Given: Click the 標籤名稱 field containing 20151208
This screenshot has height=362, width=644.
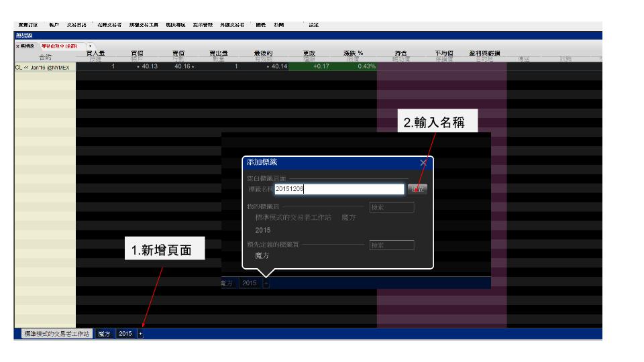Looking at the screenshot, I should pyautogui.click(x=339, y=189).
